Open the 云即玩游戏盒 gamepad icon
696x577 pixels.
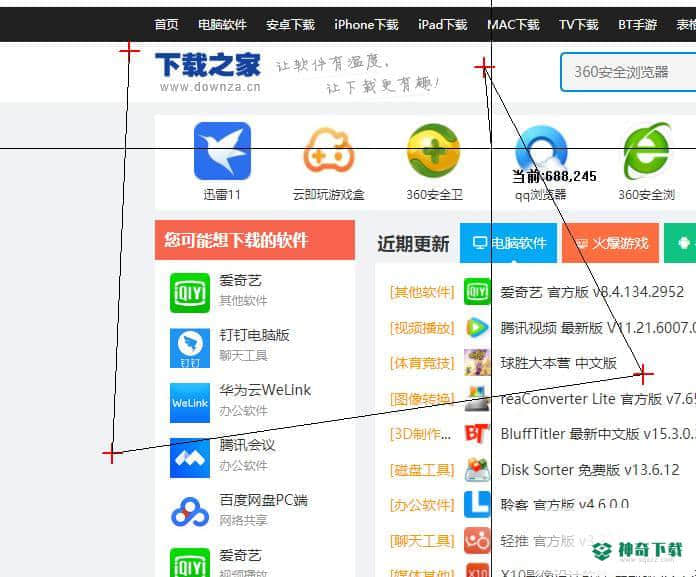328,150
